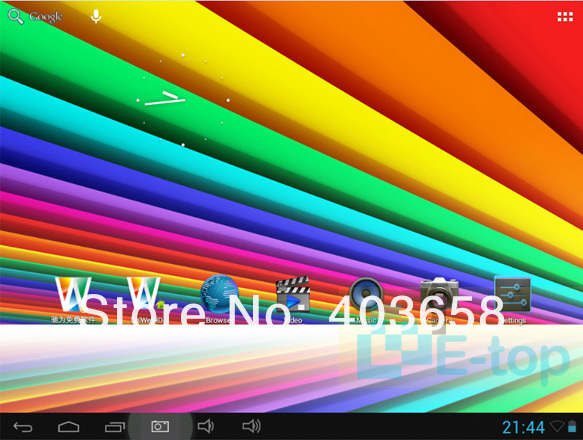
Task: Open the analog clock widget
Action: [183, 100]
